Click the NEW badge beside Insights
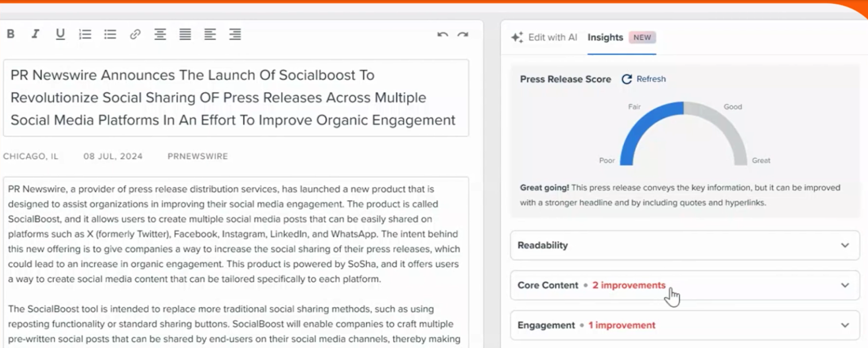This screenshot has height=348, width=868. 642,37
